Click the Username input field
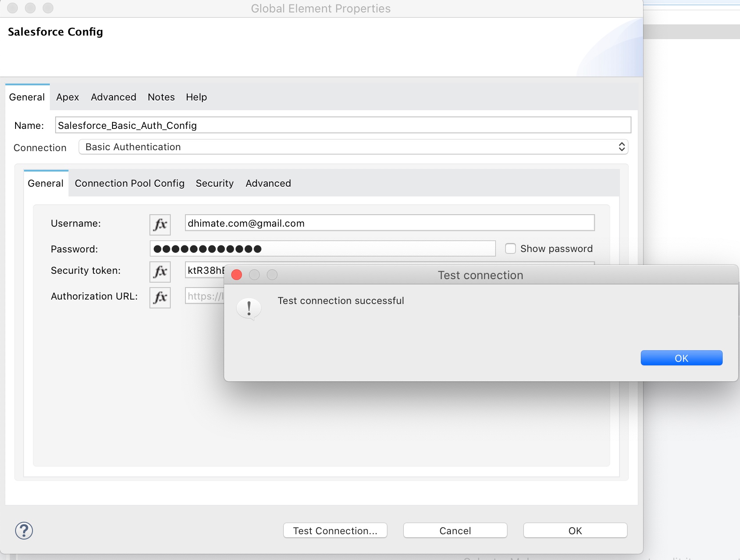740x560 pixels. (390, 223)
